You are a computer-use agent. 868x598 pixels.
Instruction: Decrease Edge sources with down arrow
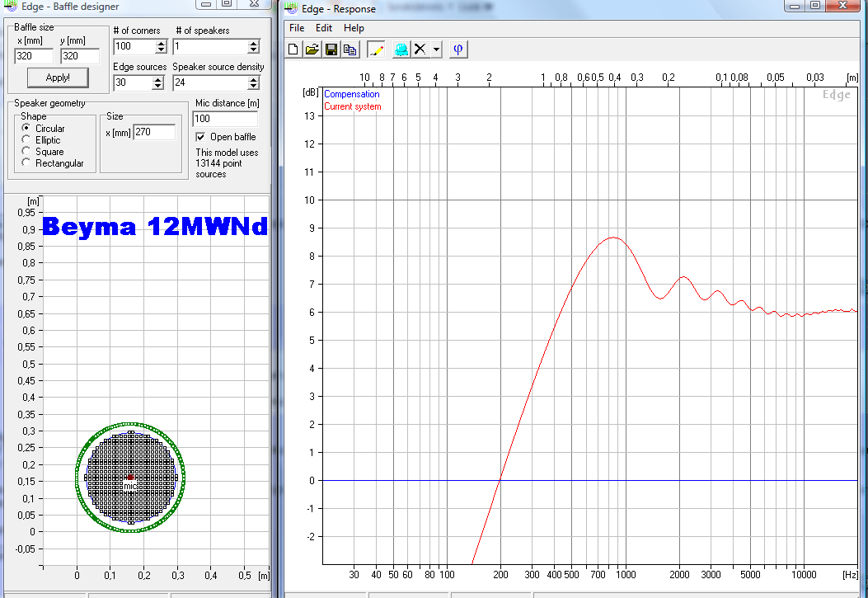click(158, 86)
